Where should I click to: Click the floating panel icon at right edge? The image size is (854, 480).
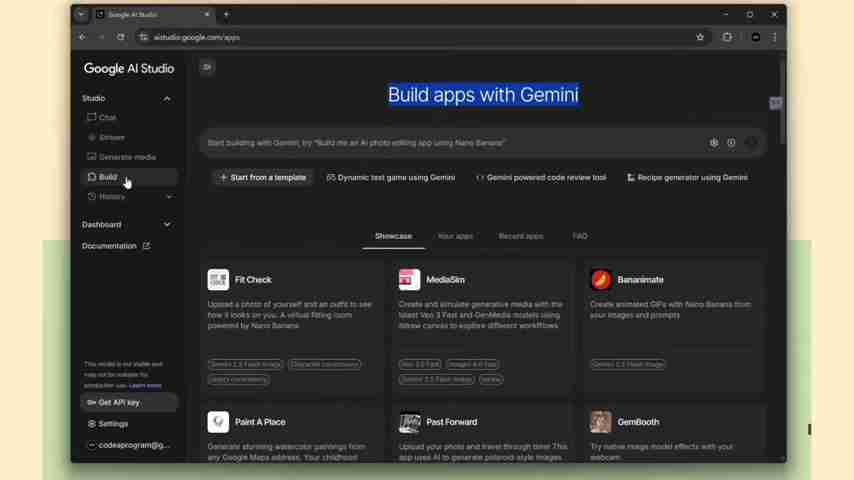(x=776, y=102)
